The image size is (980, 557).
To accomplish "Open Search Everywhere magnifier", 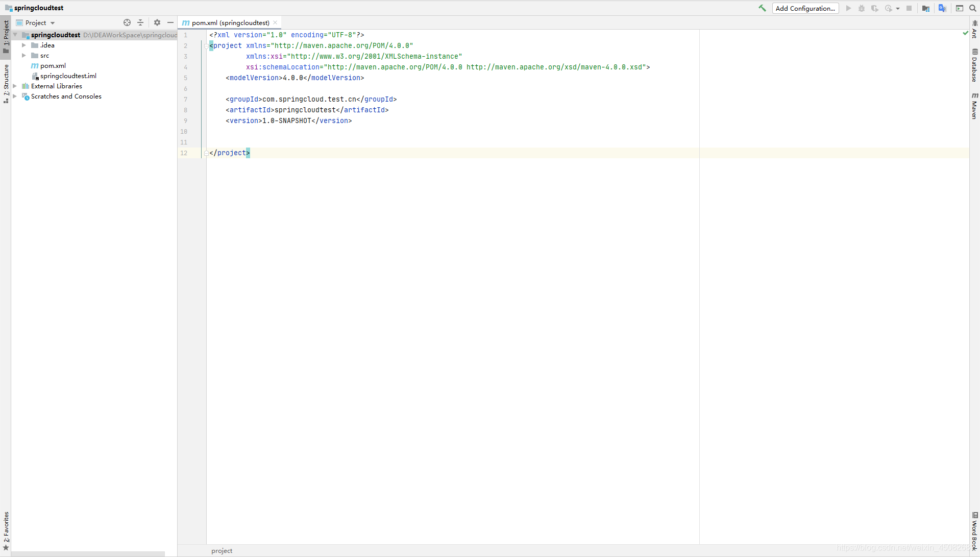I will (973, 8).
